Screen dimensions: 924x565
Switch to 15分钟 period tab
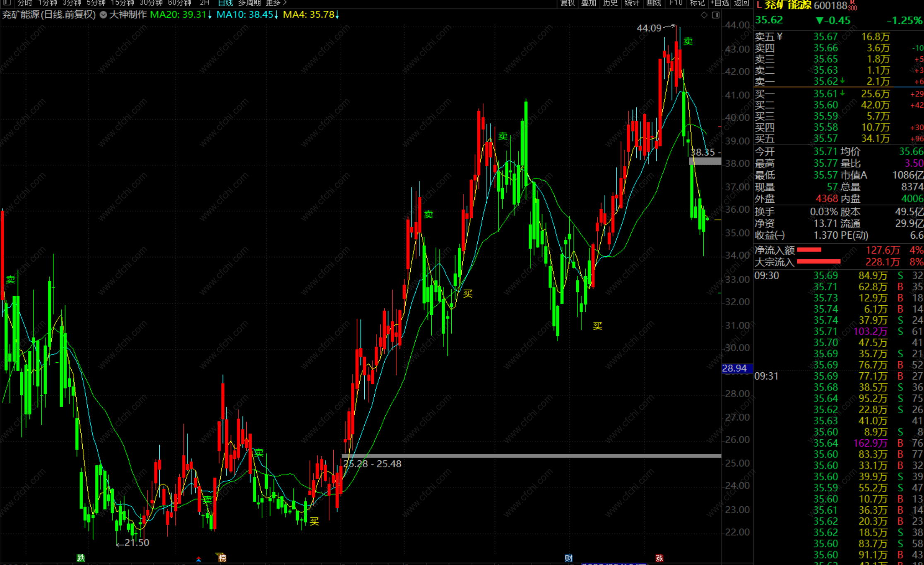click(x=123, y=3)
